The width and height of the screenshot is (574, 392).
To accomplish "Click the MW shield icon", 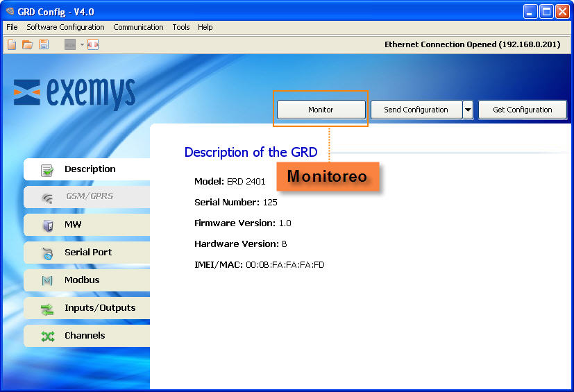I will (x=47, y=225).
